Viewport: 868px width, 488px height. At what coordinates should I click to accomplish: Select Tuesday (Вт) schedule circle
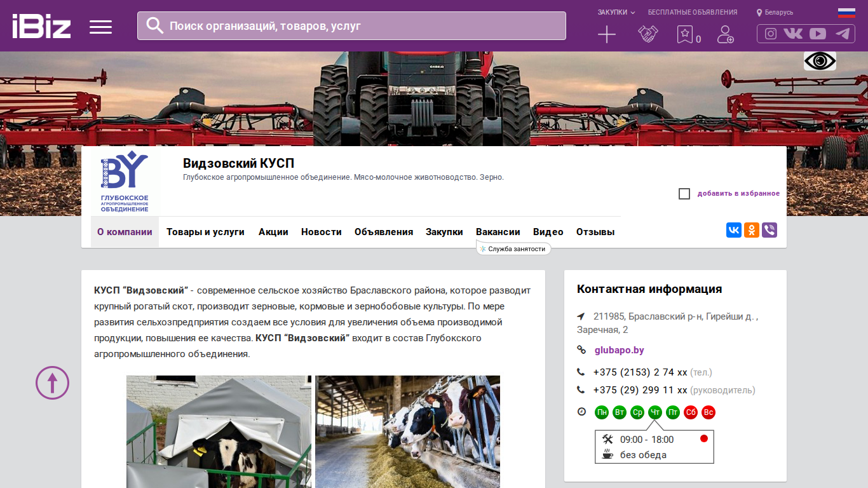pyautogui.click(x=620, y=412)
